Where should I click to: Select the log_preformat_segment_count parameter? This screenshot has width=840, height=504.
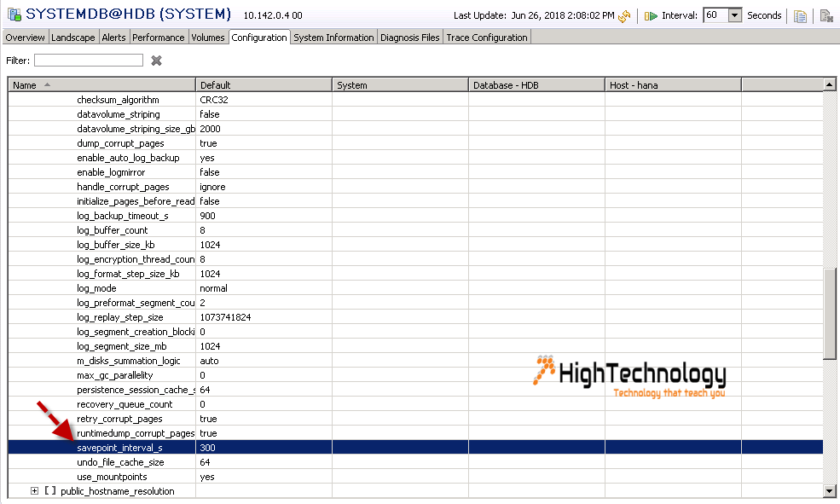point(415,302)
